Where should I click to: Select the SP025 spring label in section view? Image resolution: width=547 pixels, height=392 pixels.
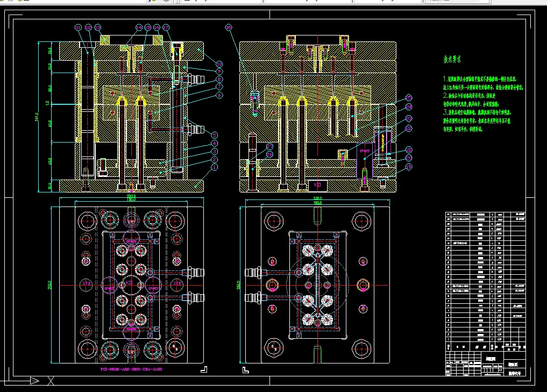pyautogui.click(x=365, y=151)
